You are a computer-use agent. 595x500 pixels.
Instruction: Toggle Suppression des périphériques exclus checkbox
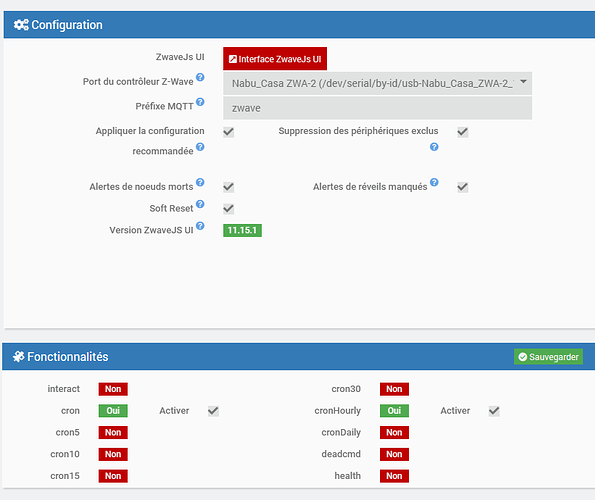point(463,132)
